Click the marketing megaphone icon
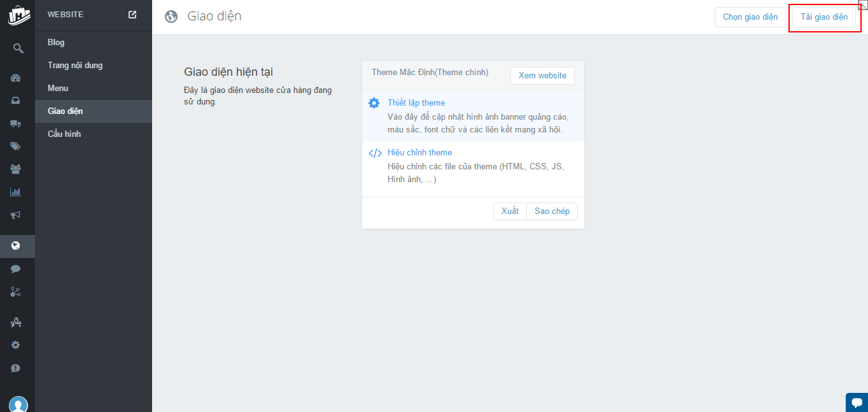 click(16, 215)
